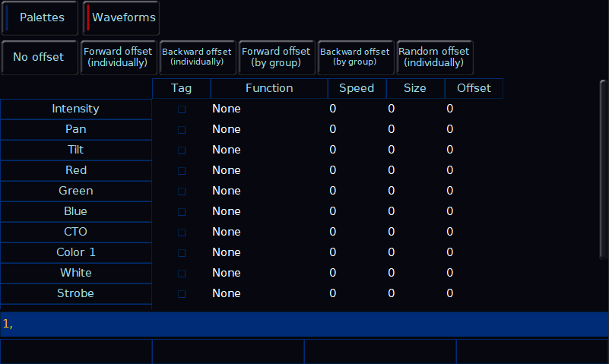This screenshot has height=364, width=609.
Task: Choose Forward offset (by group)
Action: (277, 58)
